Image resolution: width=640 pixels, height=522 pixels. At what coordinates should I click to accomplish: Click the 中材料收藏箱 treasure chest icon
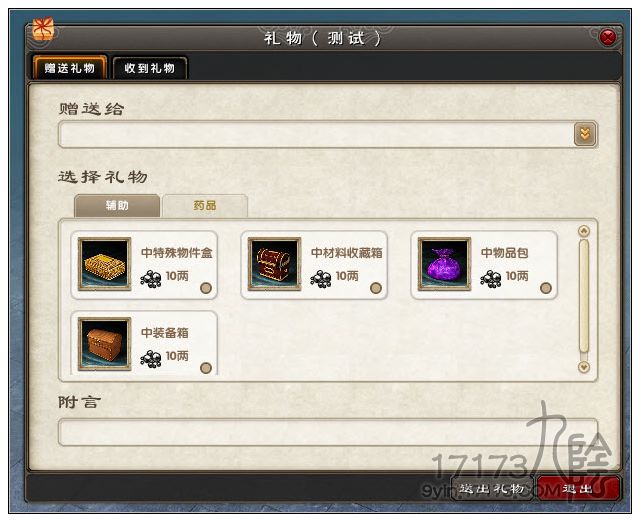pos(274,264)
